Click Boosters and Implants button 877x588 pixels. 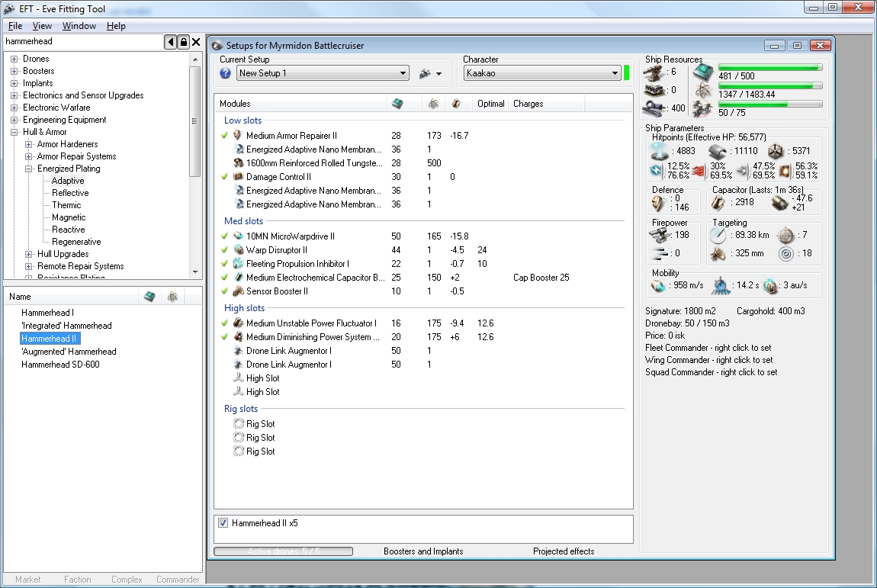423,551
